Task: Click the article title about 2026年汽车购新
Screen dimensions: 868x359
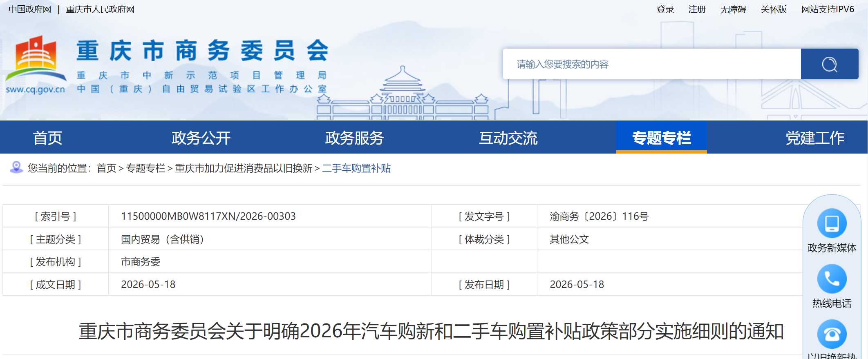Action: tap(431, 331)
